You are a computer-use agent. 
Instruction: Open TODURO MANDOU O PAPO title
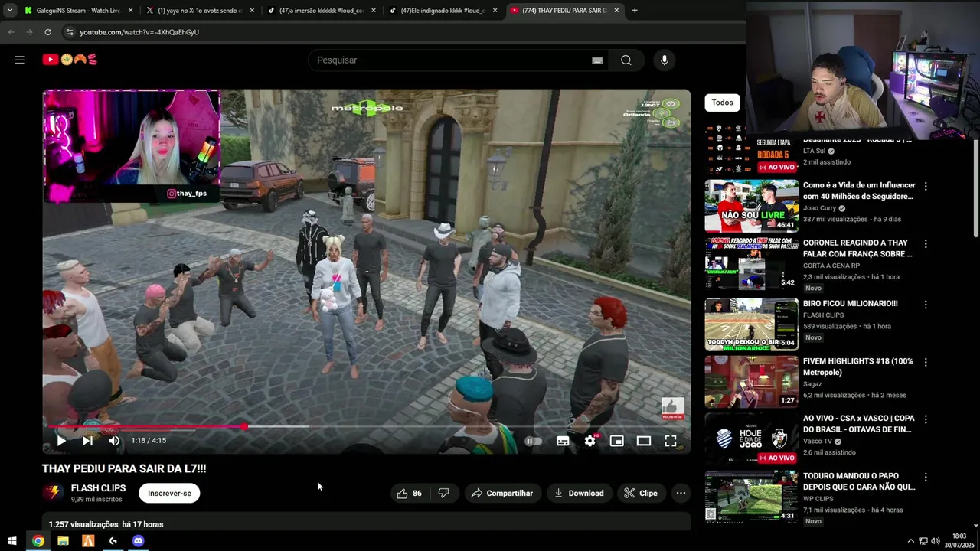(859, 481)
